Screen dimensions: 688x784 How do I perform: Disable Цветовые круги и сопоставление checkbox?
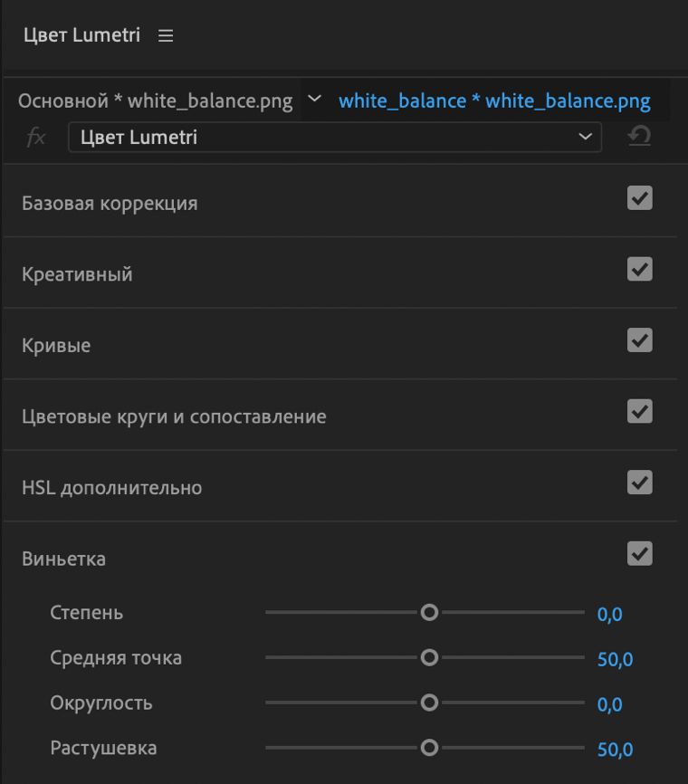639,411
